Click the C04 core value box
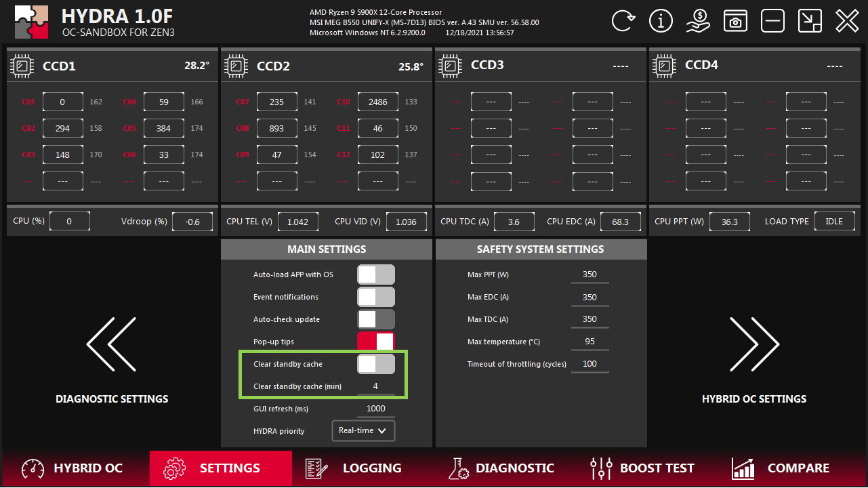868x488 pixels. coord(163,102)
